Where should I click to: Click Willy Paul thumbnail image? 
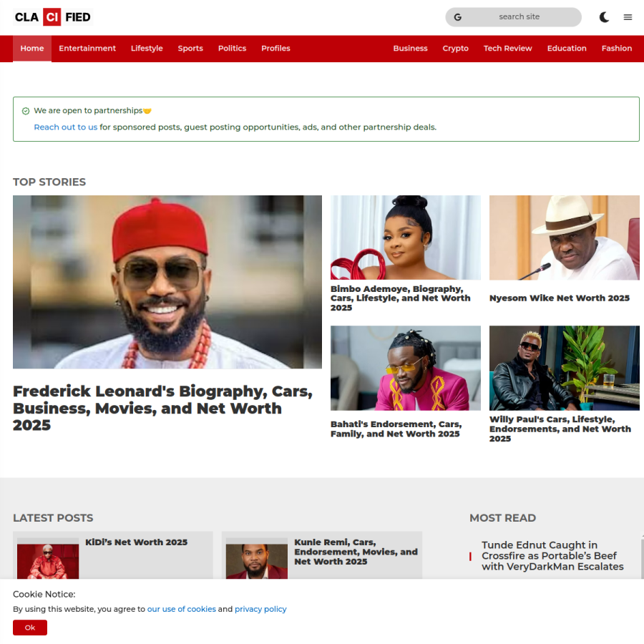[565, 368]
